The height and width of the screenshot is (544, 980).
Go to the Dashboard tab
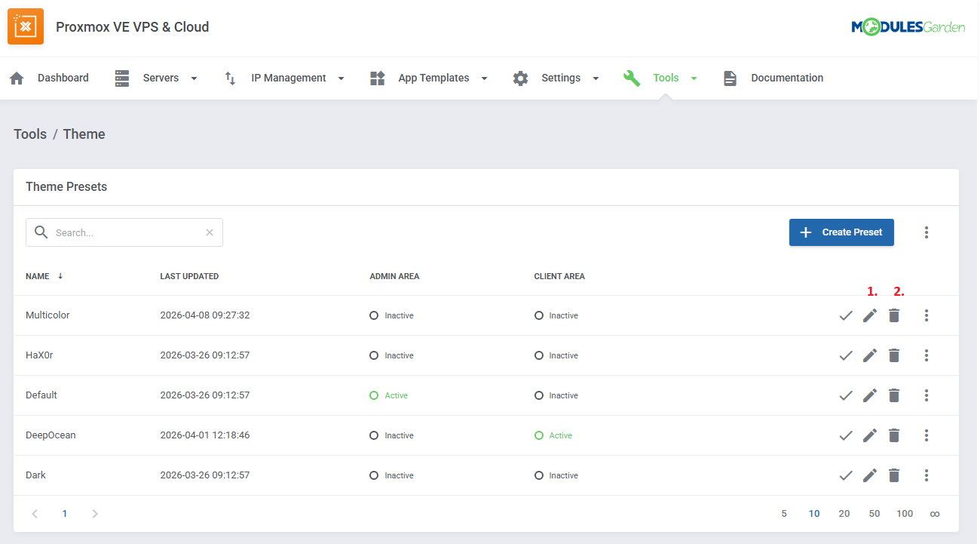click(50, 78)
